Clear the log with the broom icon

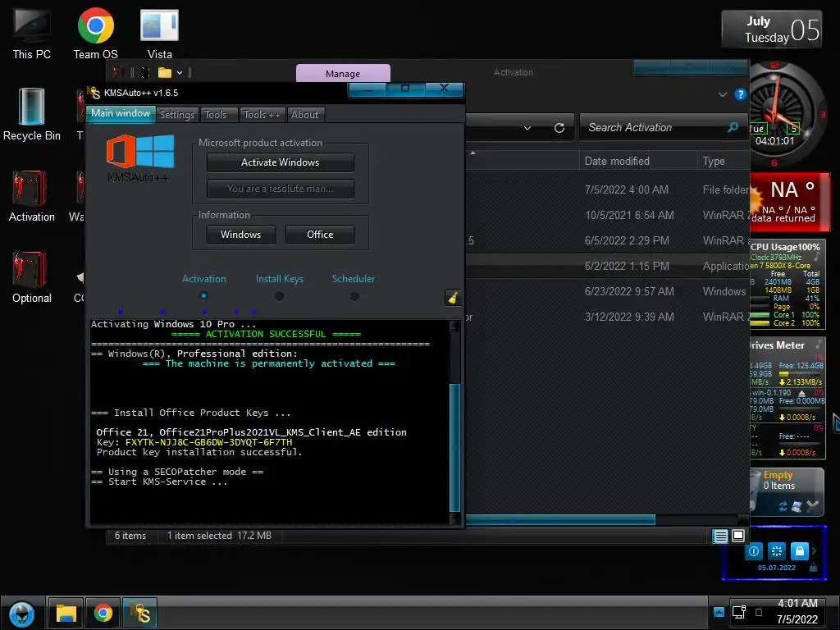pos(453,298)
